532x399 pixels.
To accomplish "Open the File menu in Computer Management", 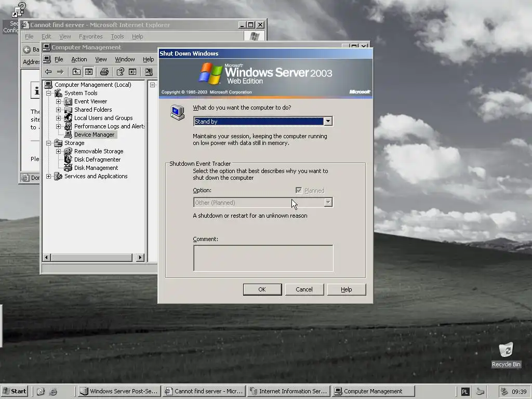I will [59, 59].
